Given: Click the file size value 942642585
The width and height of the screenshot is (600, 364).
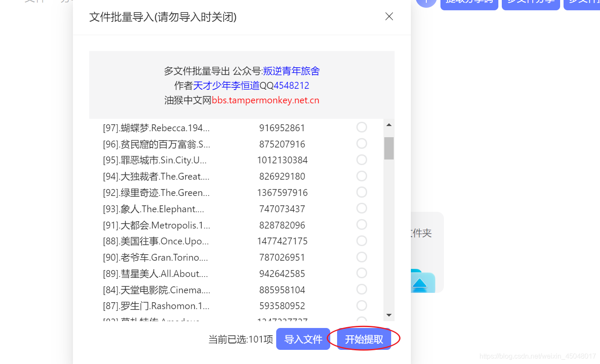Looking at the screenshot, I should point(282,274).
